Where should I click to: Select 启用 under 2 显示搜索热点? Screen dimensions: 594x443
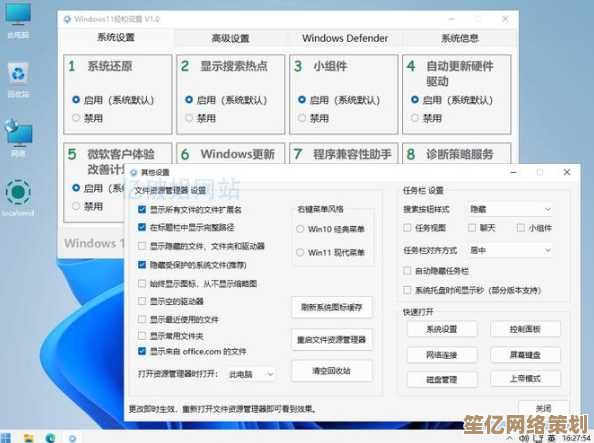point(189,100)
